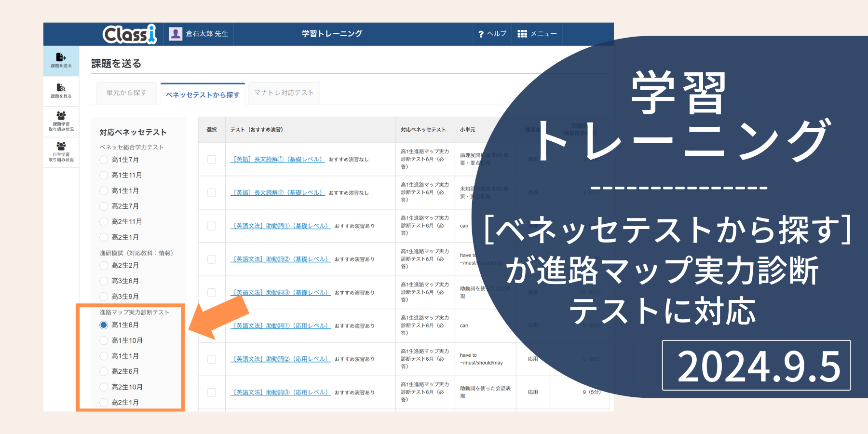Click おすすめ演習なし text in 長文読解① row

[349, 160]
